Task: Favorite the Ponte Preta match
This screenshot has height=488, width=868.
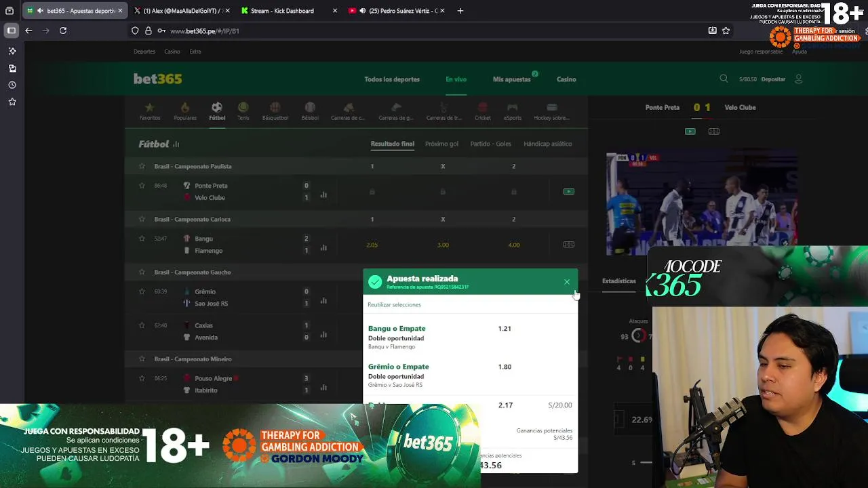Action: pos(142,185)
